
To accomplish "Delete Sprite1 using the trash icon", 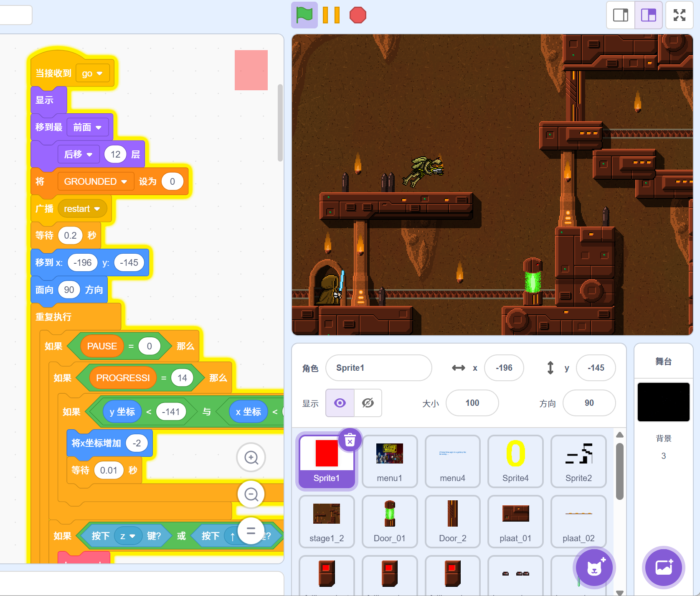I will (x=350, y=440).
